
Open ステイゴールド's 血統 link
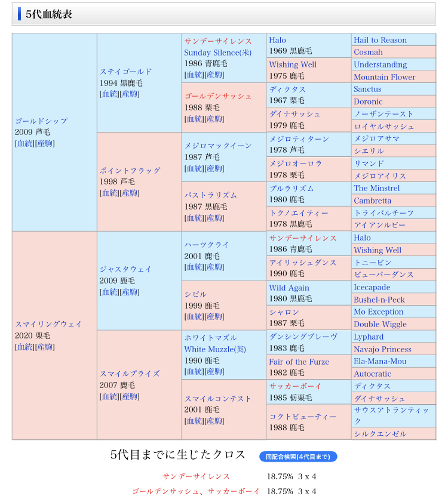(x=109, y=94)
